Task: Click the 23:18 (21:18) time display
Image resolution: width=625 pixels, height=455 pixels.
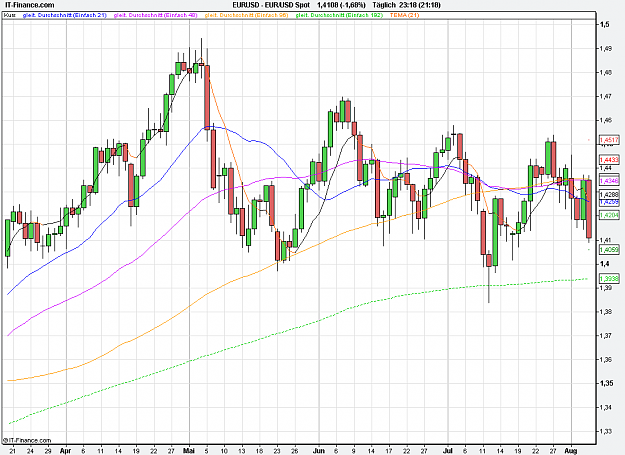Action: click(x=420, y=5)
